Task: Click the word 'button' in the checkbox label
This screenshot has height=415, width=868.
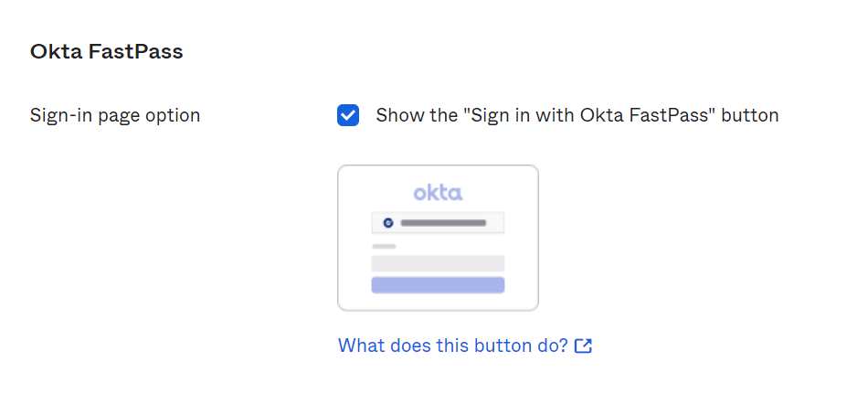Action: [x=750, y=116]
